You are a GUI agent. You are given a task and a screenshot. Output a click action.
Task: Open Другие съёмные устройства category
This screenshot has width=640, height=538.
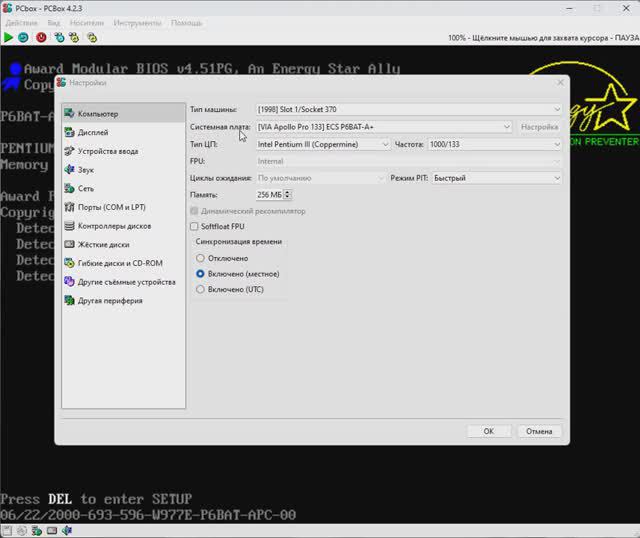point(124,282)
